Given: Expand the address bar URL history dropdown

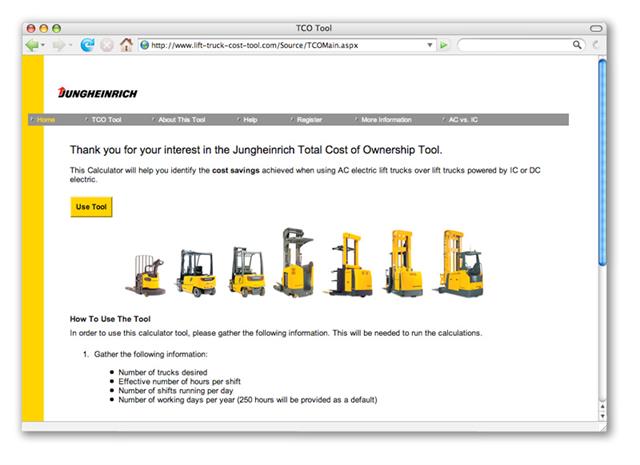Looking at the screenshot, I should [430, 45].
